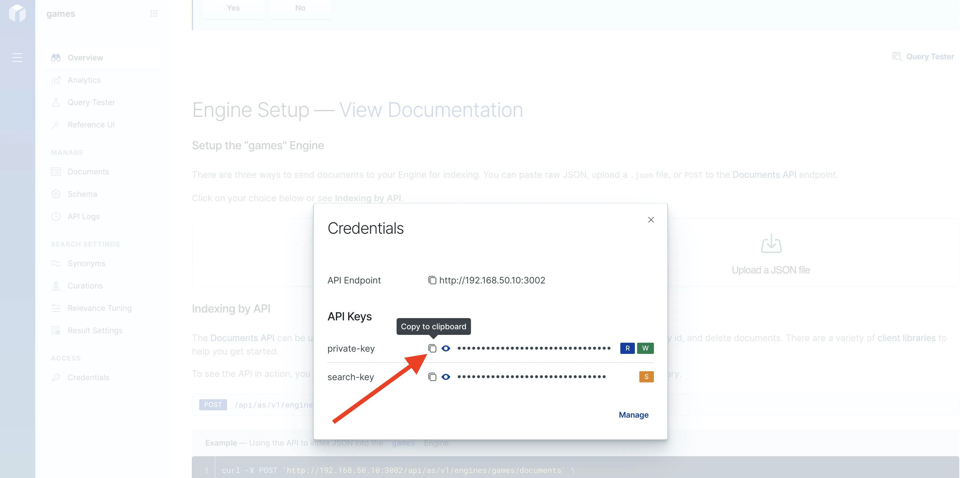This screenshot has width=980, height=478.
Task: Open Query Tester in top right
Action: (923, 57)
